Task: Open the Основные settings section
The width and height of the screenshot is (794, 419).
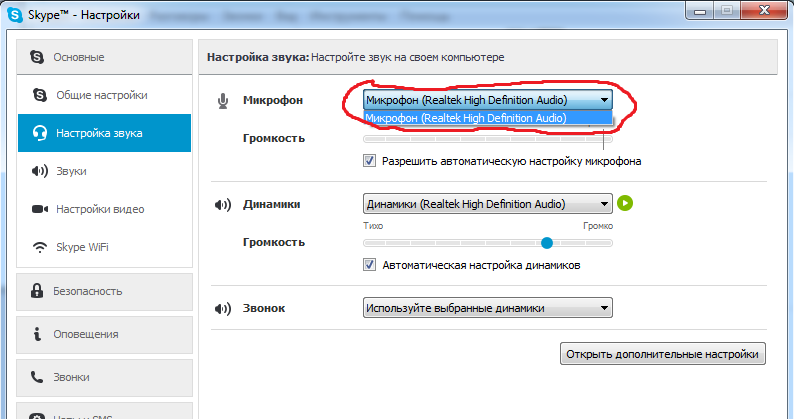Action: (104, 57)
